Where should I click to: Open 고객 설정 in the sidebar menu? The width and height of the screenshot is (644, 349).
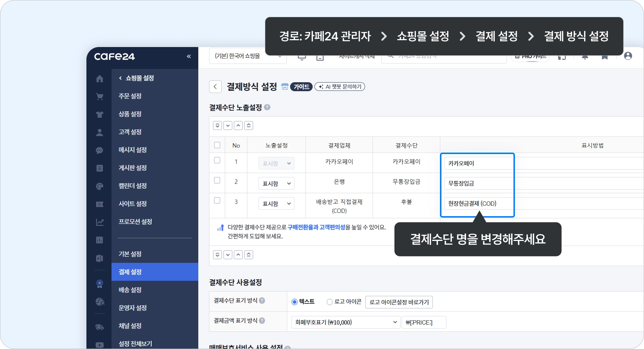130,132
